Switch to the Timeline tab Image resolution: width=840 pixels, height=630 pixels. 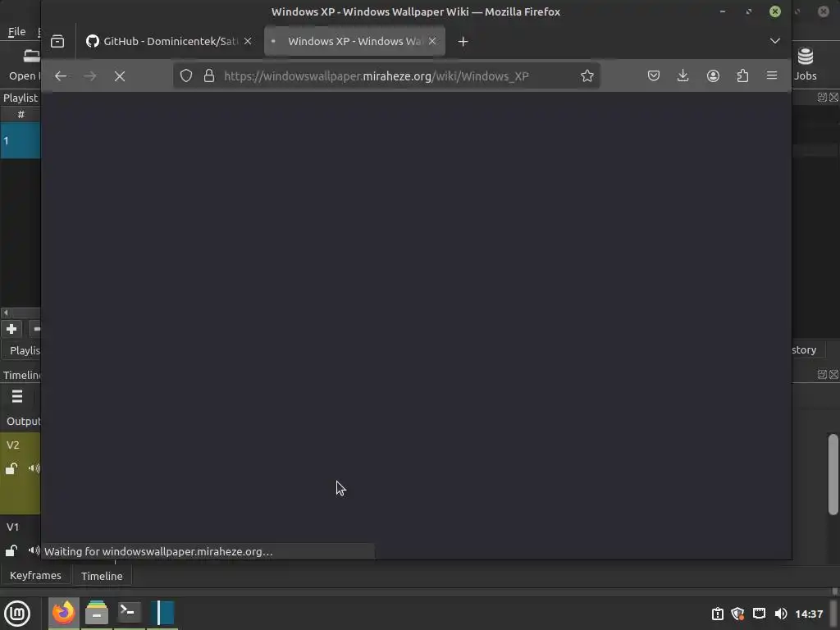coord(102,576)
